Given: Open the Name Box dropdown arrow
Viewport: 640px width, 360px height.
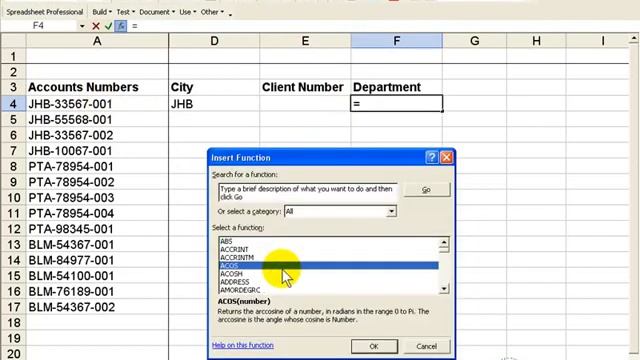Looking at the screenshot, I should tap(82, 26).
